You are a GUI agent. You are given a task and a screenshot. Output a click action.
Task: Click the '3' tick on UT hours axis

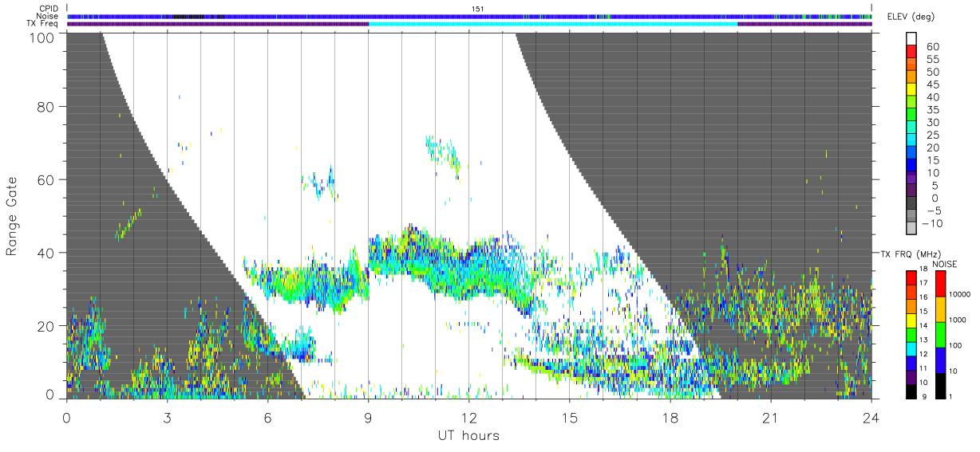(167, 418)
